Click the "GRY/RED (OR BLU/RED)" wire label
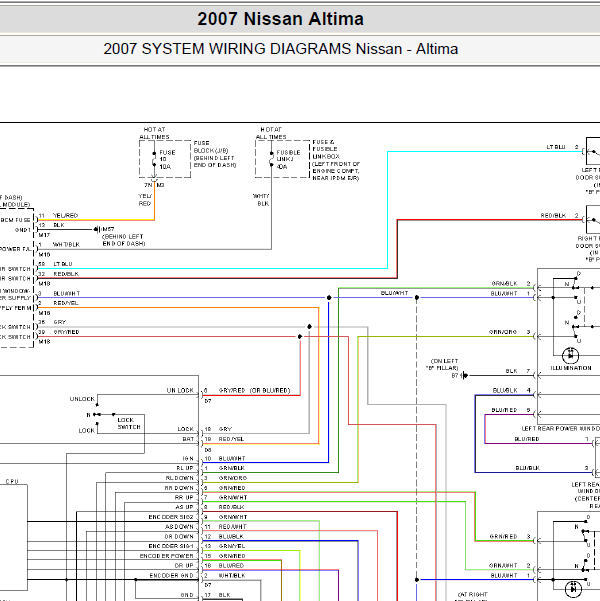This screenshot has height=601, width=600. (254, 391)
